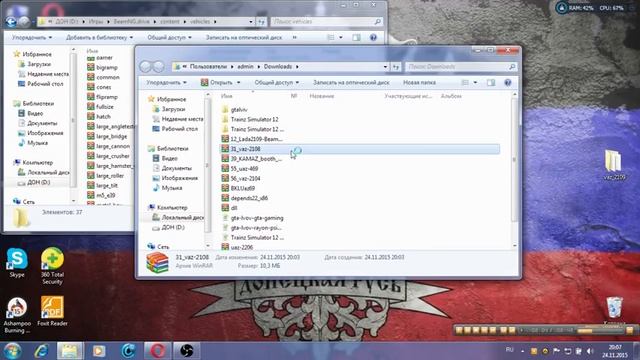Click the Новая папка button
This screenshot has width=640, height=360.
pyautogui.click(x=419, y=82)
